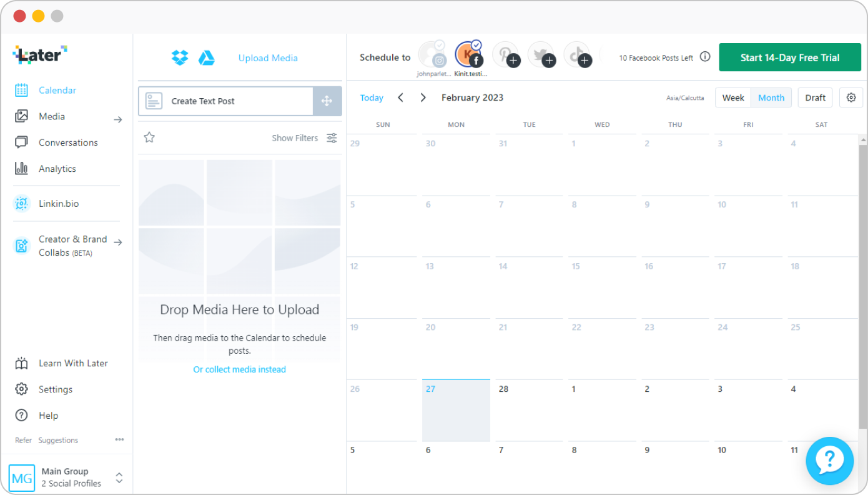
Task: Click the 10 Facebook Posts Left text
Action: (656, 58)
